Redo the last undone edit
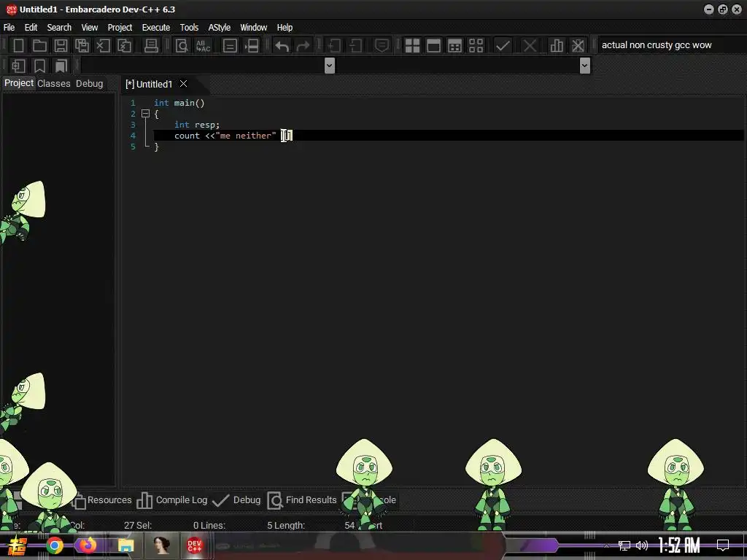The image size is (747, 560). (303, 46)
